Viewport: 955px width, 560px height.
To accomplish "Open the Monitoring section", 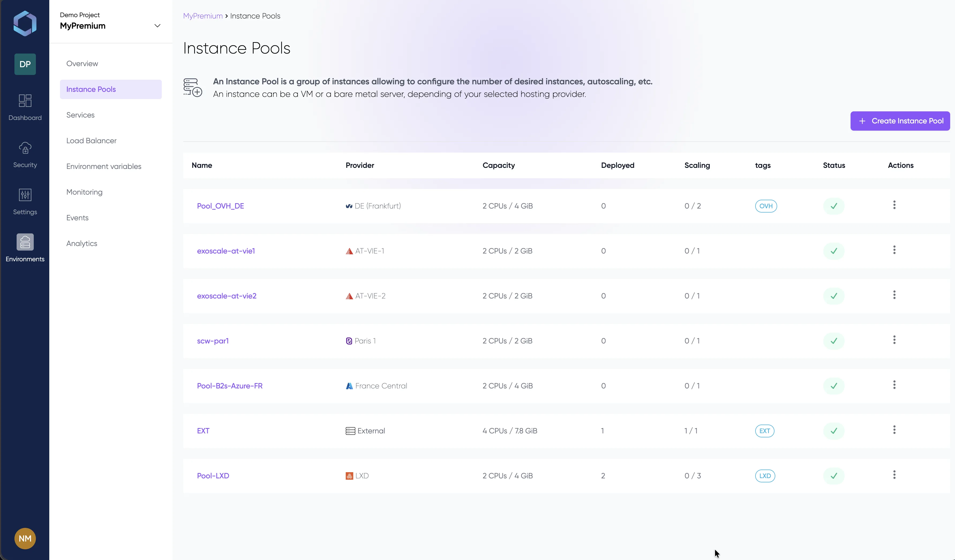I will pyautogui.click(x=84, y=192).
